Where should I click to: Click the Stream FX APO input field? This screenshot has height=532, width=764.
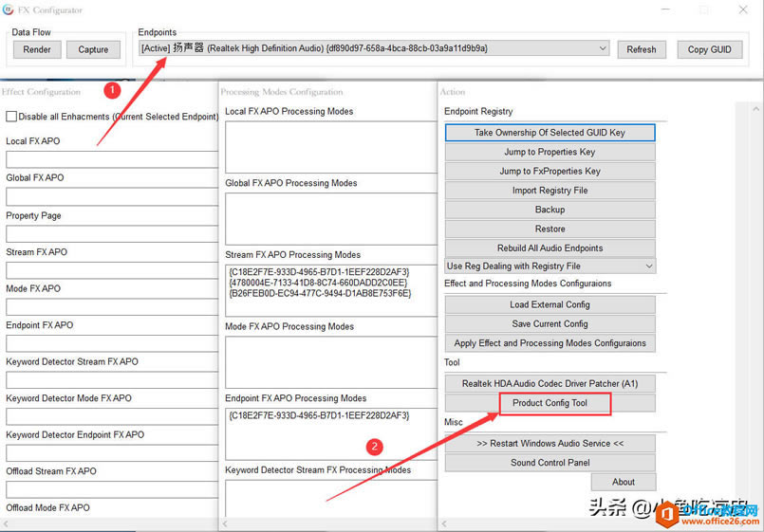click(x=112, y=270)
